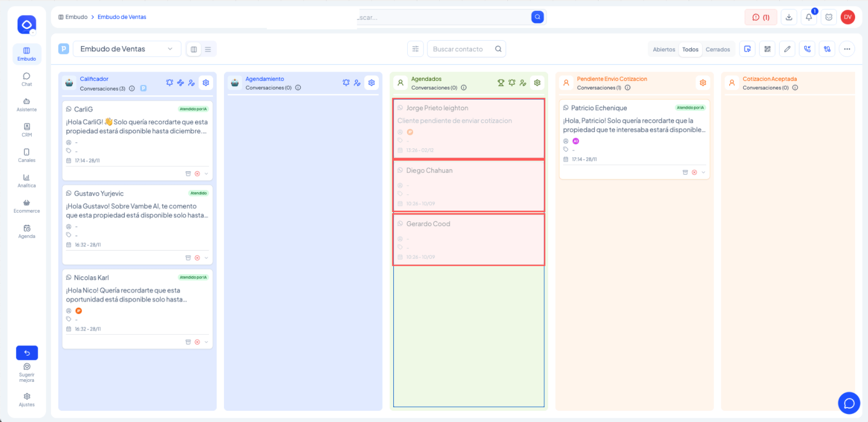The width and height of the screenshot is (868, 422).
Task: Open the notifications bell with badge
Action: 809,17
